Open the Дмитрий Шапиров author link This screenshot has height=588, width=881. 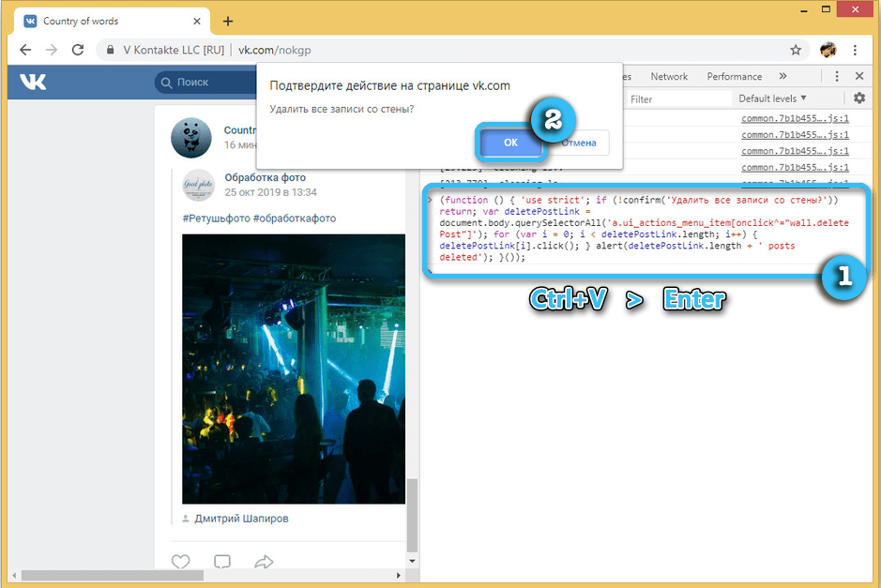click(x=241, y=519)
